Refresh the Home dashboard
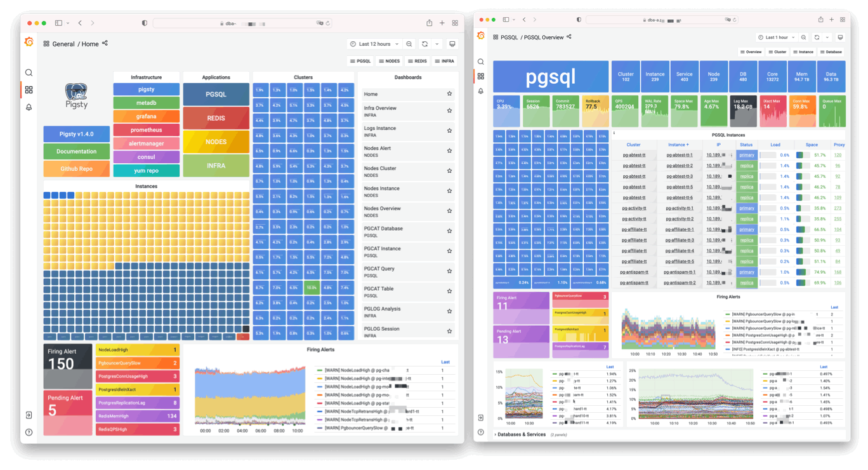868x470 pixels. (425, 44)
